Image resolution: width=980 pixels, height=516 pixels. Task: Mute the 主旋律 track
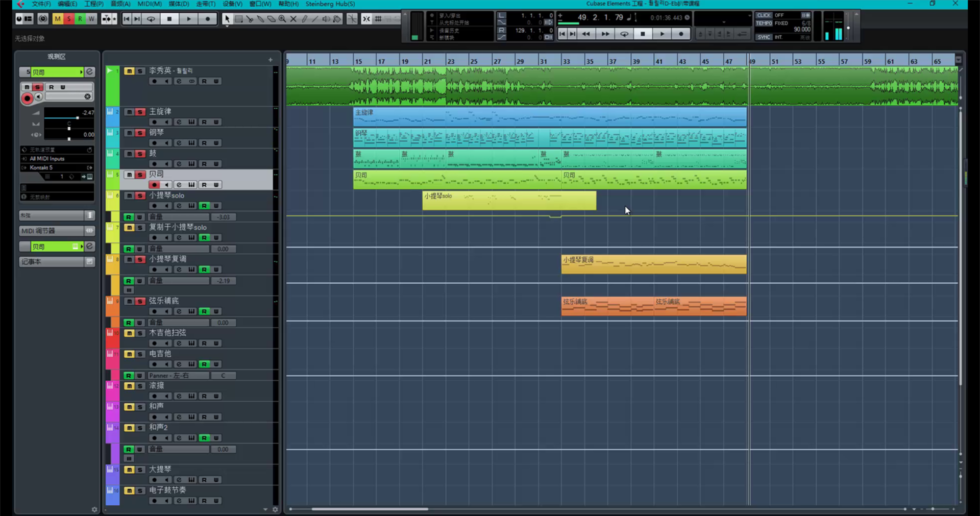tap(129, 112)
